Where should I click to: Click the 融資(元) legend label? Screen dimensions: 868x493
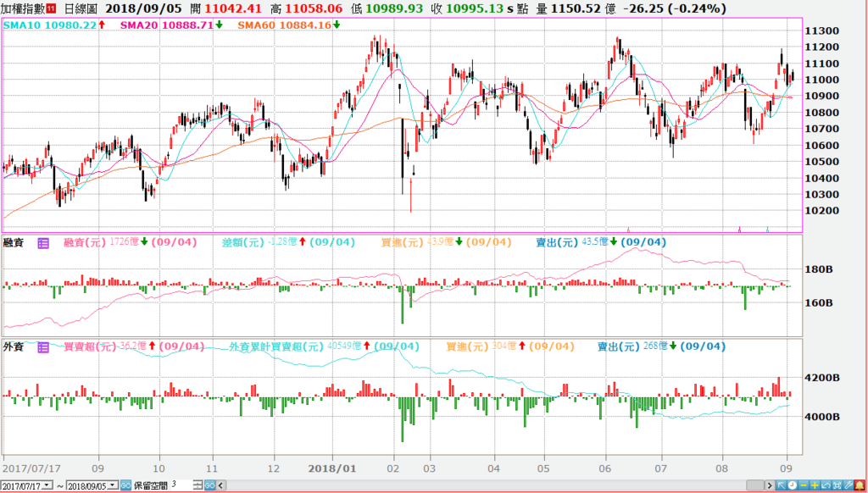pyautogui.click(x=86, y=242)
